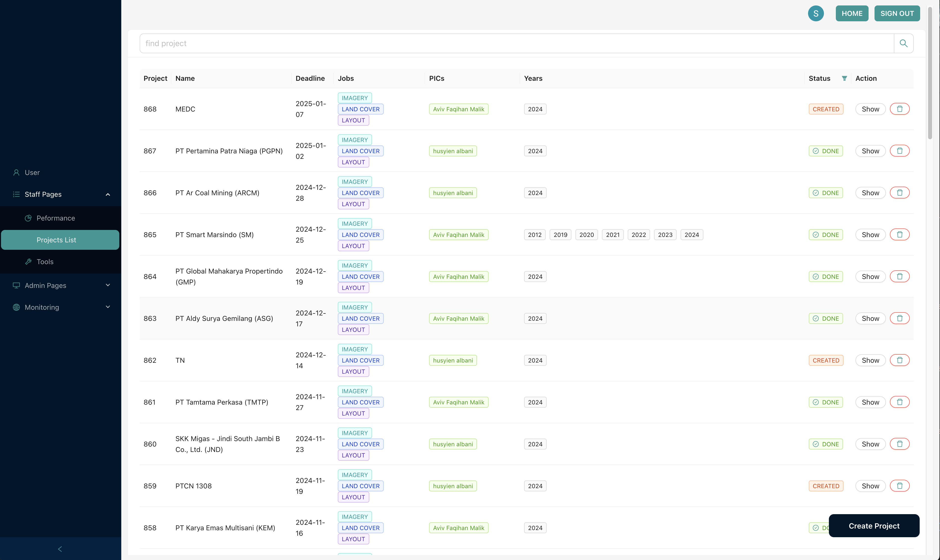Show details for PT Pertamina Patra Niaga
The width and height of the screenshot is (940, 560).
click(x=870, y=151)
